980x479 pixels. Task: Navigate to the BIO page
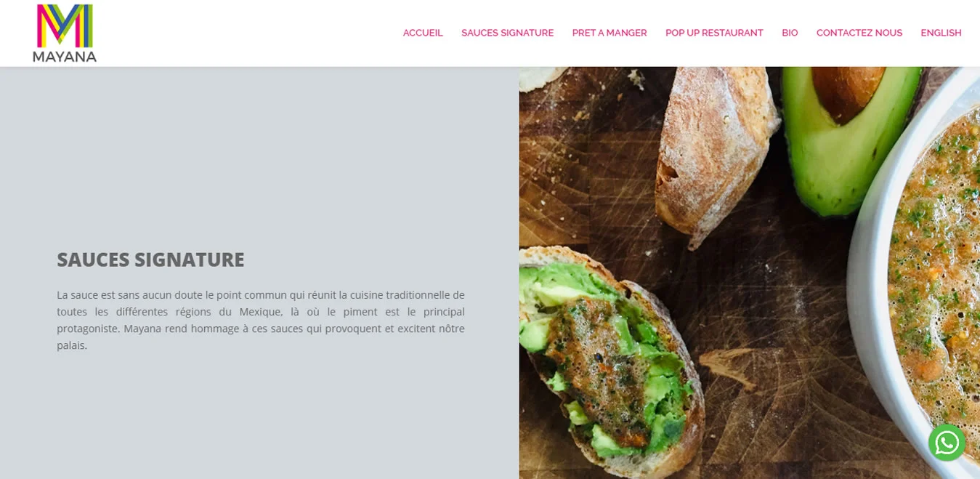coord(790,33)
